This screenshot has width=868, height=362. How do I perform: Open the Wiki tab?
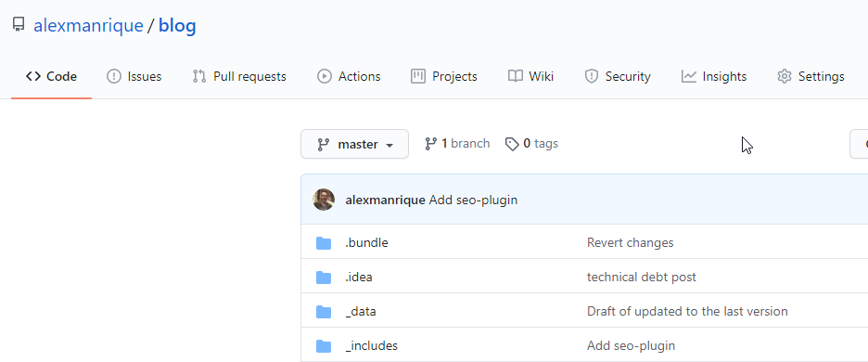(x=530, y=76)
